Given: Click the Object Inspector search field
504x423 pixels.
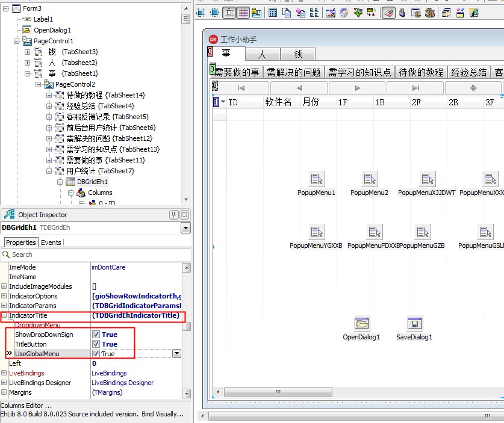Looking at the screenshot, I should (x=96, y=255).
